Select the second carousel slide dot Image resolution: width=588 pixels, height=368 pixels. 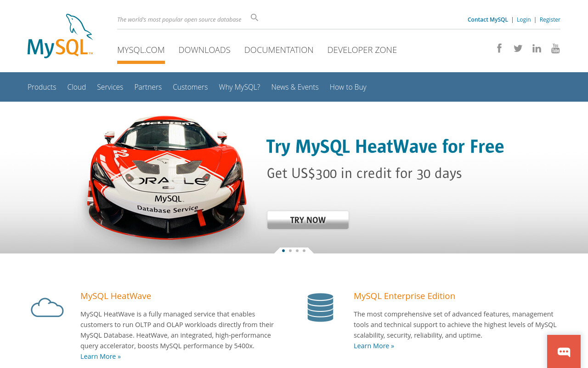tap(290, 251)
